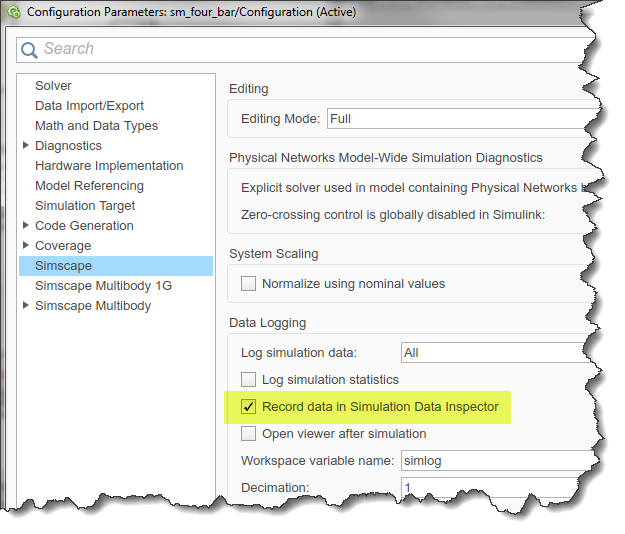Enable Normalize using nominal values checkbox
Screen dimensions: 625x534
point(249,284)
